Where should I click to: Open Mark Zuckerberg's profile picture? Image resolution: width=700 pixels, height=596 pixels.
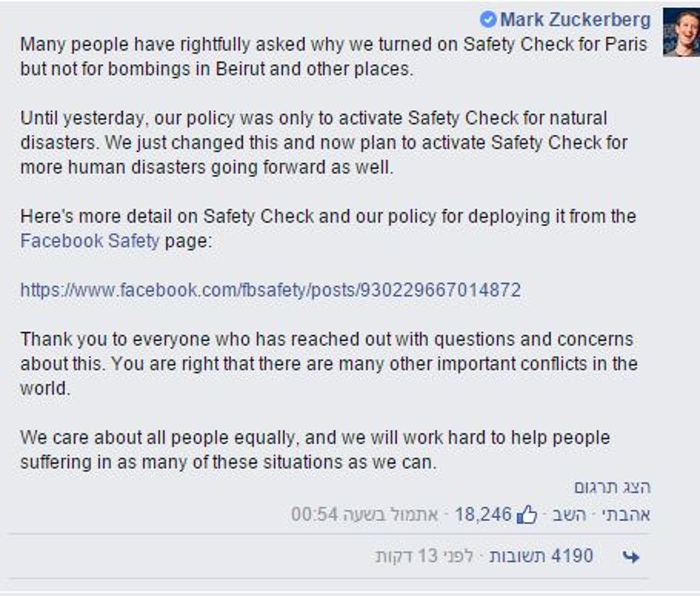tap(681, 32)
